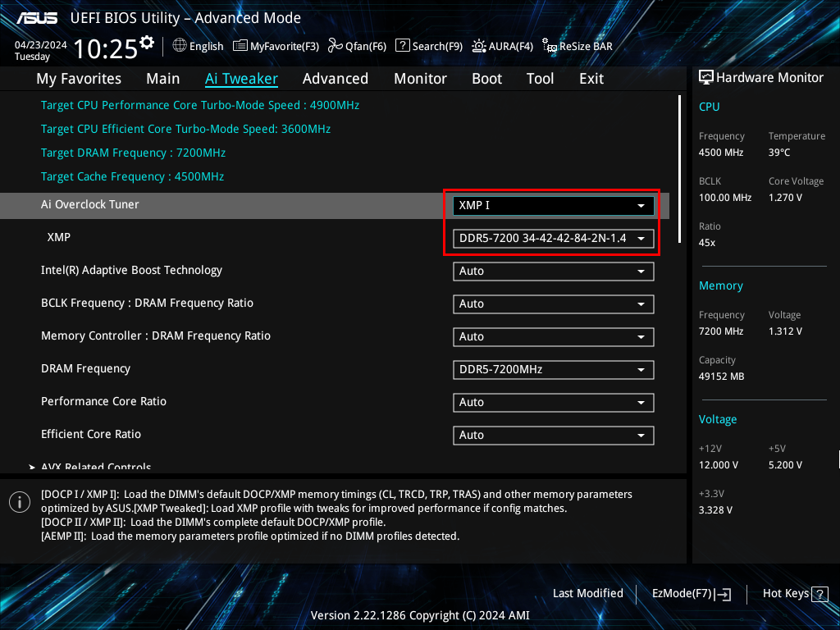Open BCLK Frequency DRAM Ratio dropdown
The width and height of the screenshot is (840, 630).
553,304
